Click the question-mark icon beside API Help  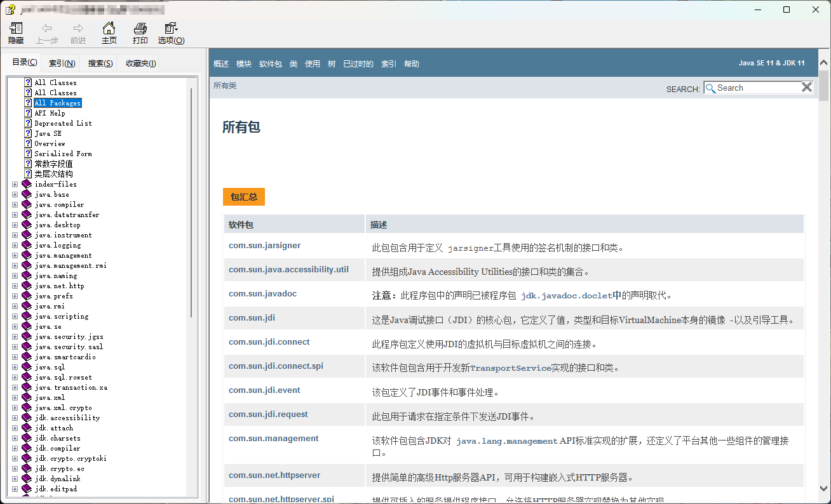[x=27, y=112]
